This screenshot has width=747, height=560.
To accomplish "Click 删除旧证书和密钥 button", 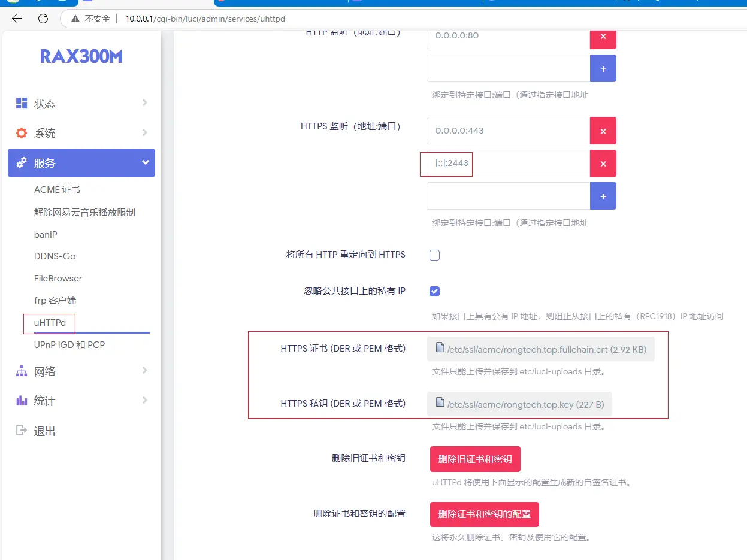I will click(x=475, y=459).
